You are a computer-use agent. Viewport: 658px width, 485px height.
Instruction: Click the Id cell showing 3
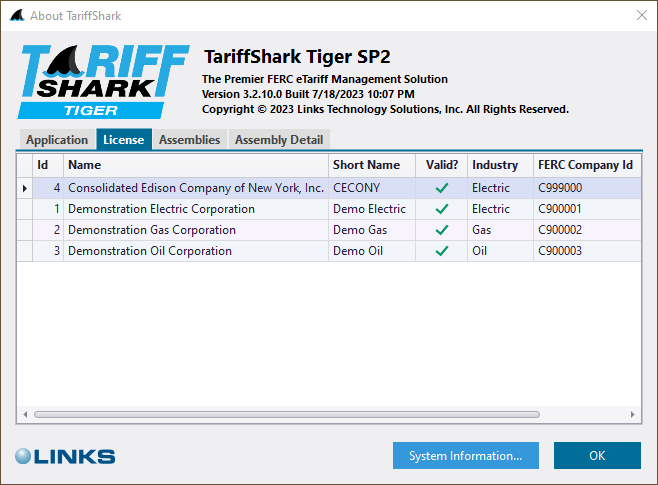click(48, 251)
